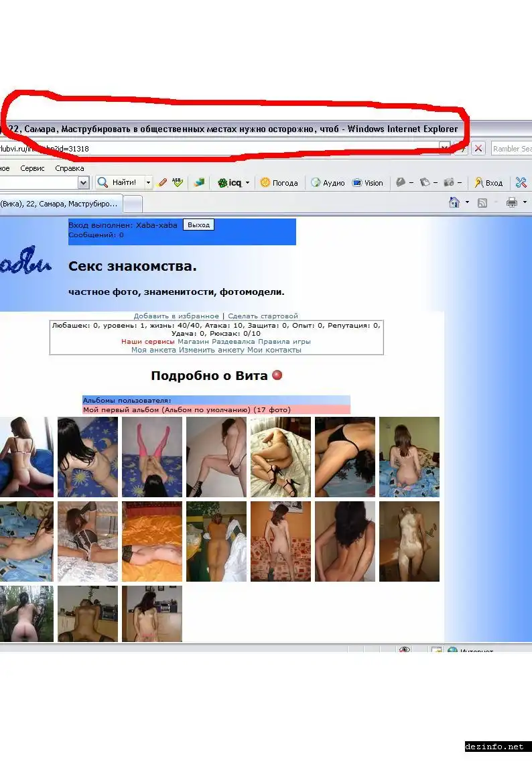
Task: Open the toolbar search combo box dropdown
Action: point(83,182)
